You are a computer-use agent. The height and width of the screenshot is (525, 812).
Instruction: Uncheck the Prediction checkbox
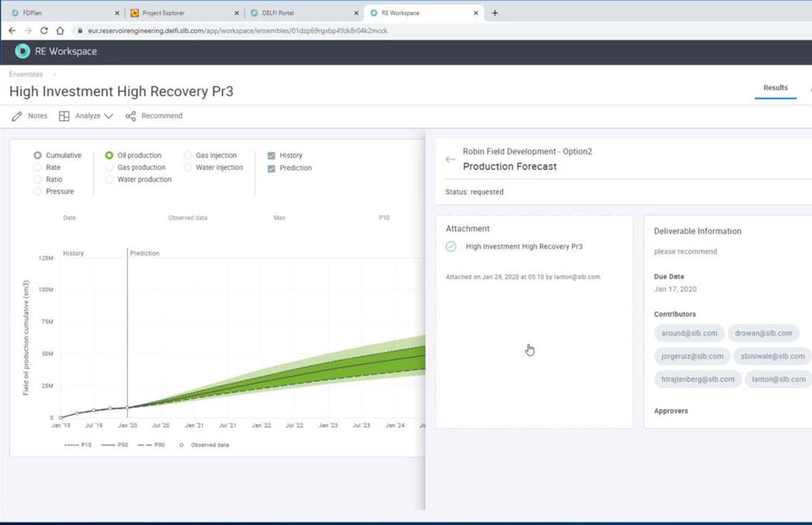tap(272, 168)
